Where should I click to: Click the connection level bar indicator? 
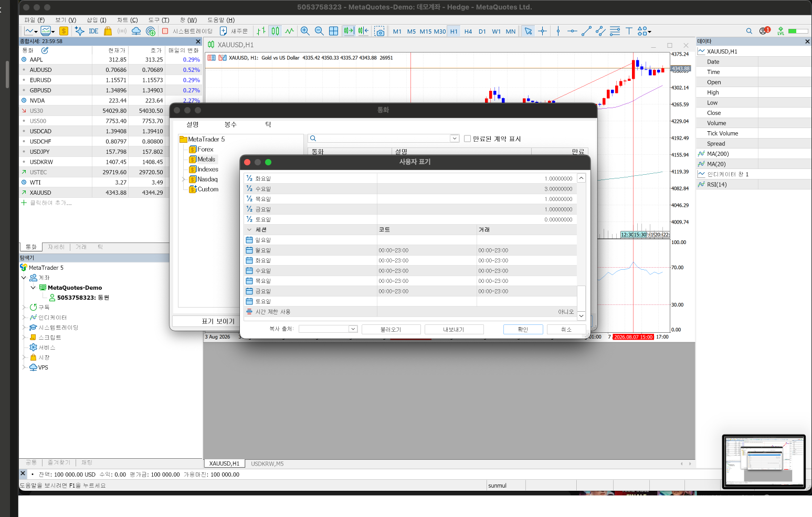(798, 31)
